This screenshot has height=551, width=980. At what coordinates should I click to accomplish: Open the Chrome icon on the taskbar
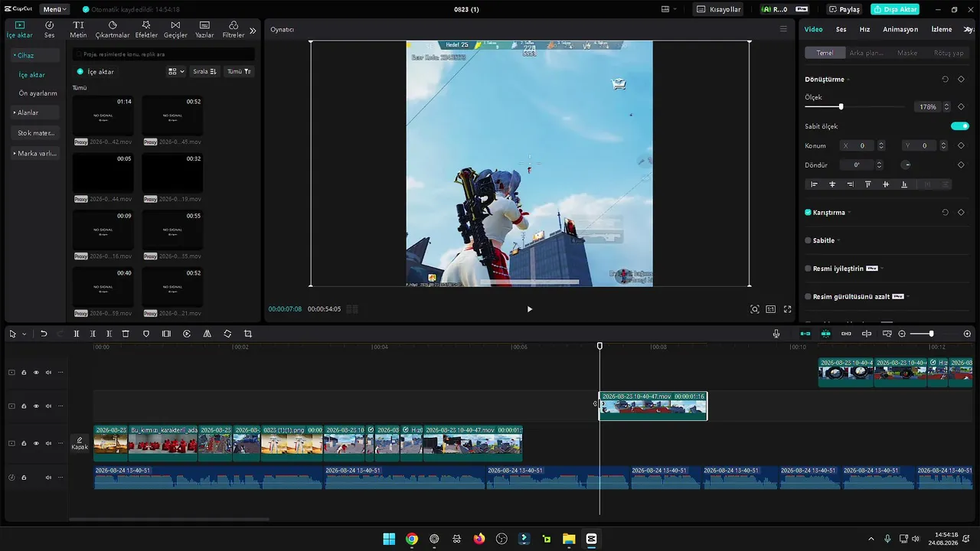click(x=412, y=539)
